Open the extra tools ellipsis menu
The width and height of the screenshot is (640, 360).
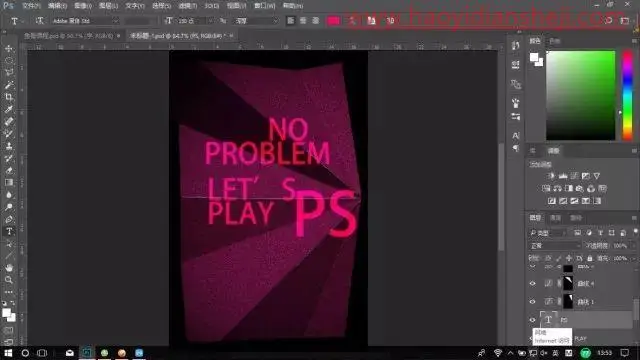pos(9,292)
